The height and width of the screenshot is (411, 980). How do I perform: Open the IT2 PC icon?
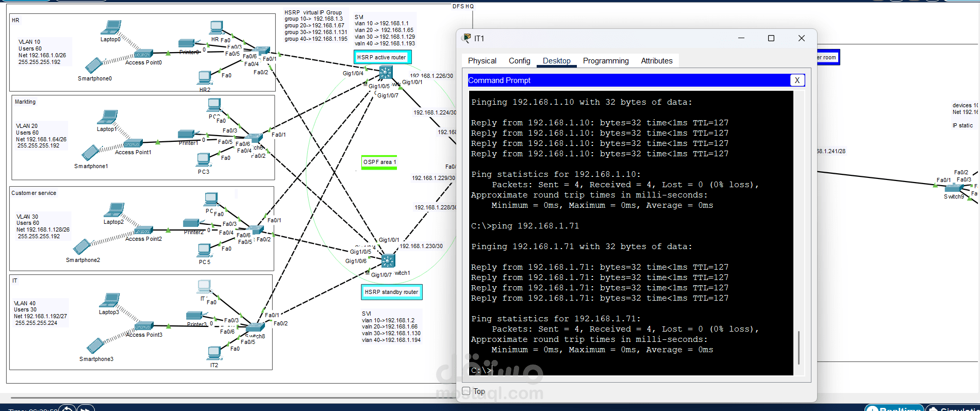[214, 354]
